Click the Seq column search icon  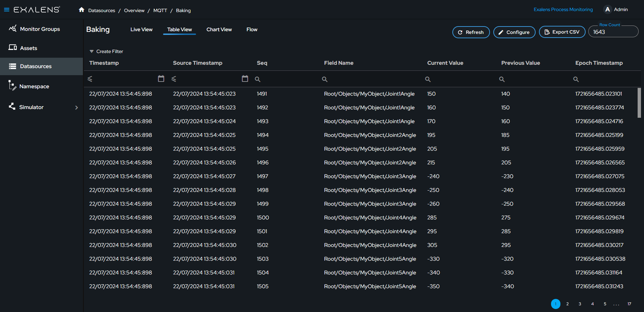[x=257, y=79]
